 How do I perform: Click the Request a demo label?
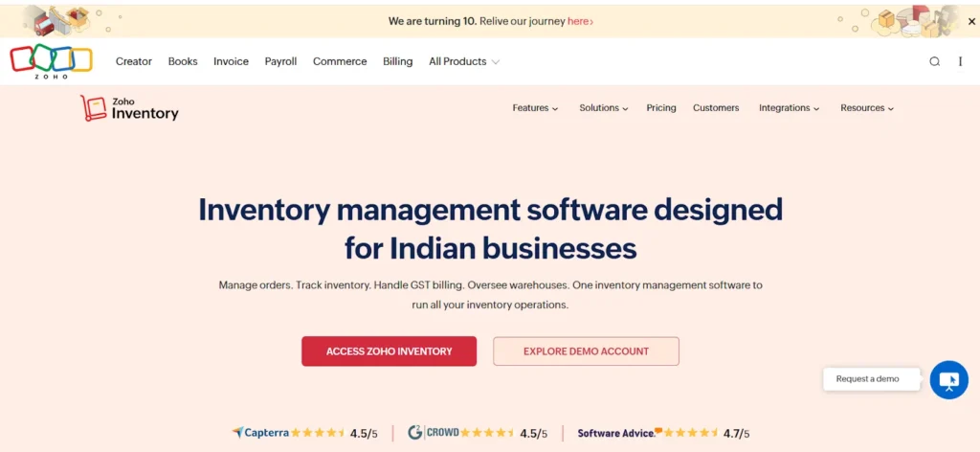tap(871, 379)
